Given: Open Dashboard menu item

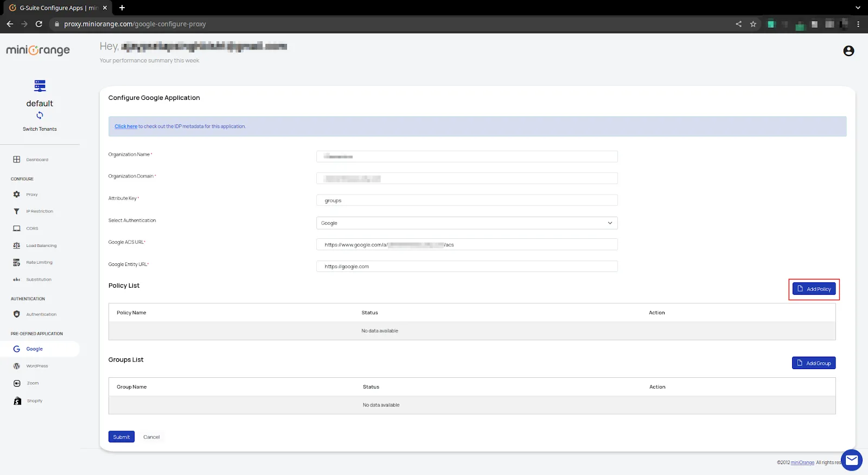Looking at the screenshot, I should click(x=37, y=160).
